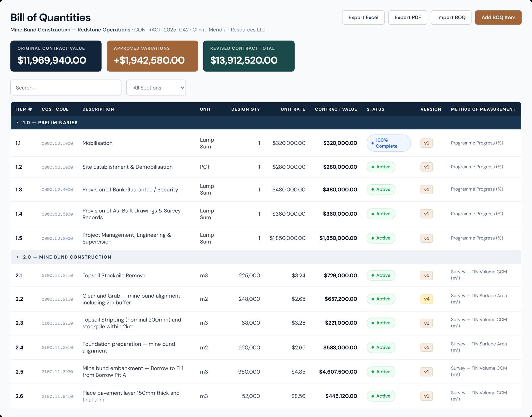Click the Status column header

tap(375, 109)
